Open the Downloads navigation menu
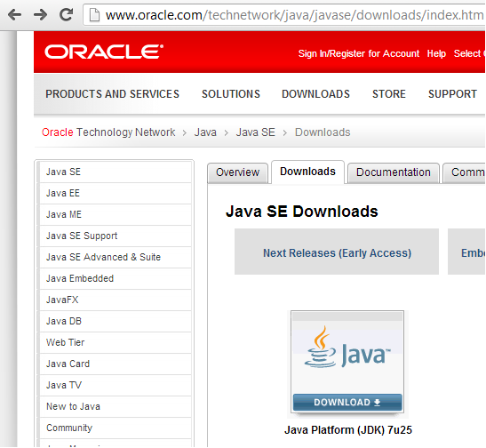 pos(315,94)
